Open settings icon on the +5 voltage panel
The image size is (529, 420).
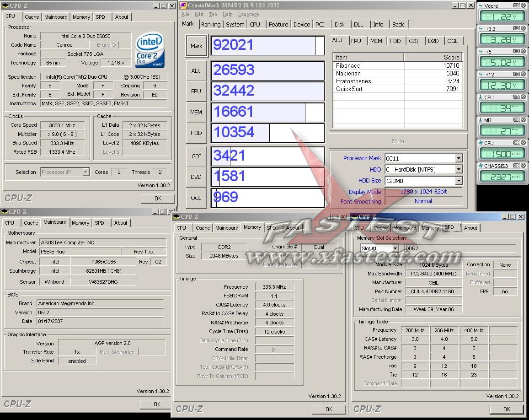tap(516, 51)
